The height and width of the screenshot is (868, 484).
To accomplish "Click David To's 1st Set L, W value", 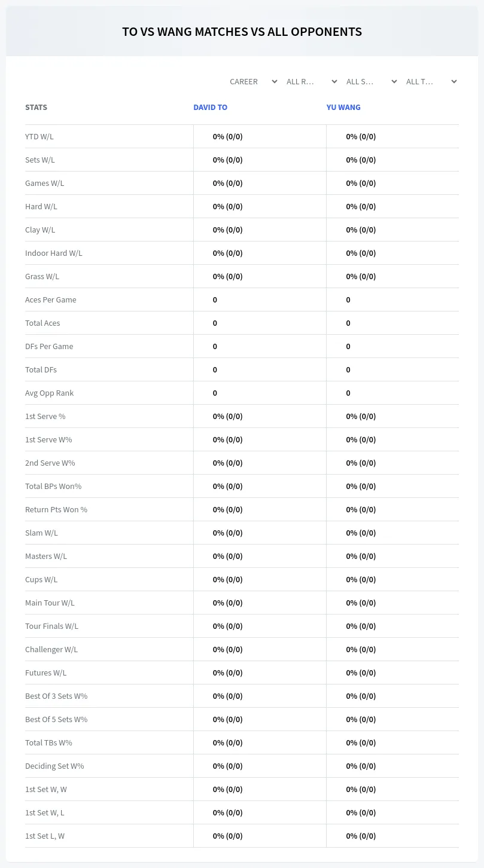I will pos(228,836).
